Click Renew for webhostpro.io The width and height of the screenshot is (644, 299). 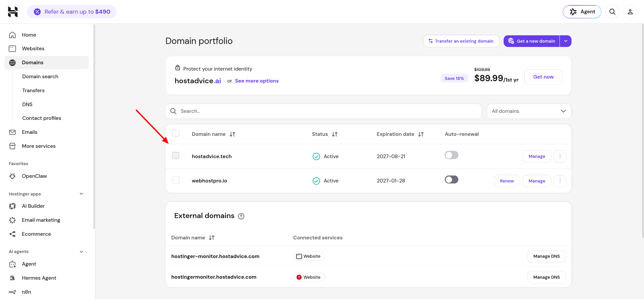click(507, 181)
